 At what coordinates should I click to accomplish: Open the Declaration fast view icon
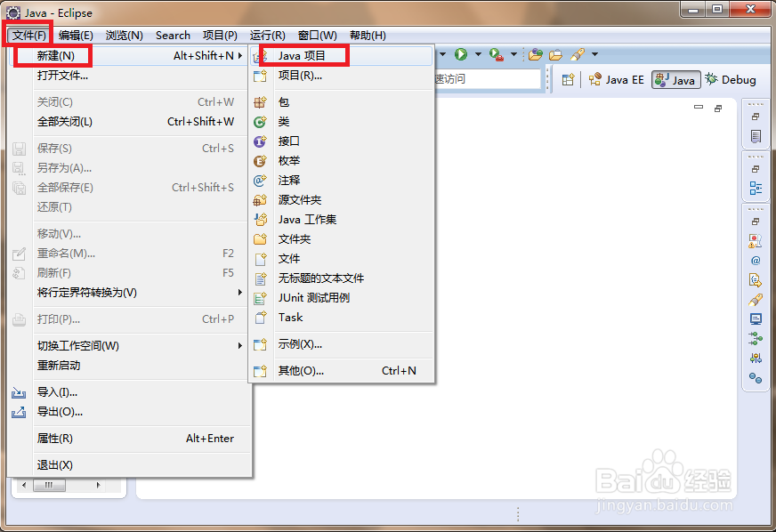[x=756, y=279]
